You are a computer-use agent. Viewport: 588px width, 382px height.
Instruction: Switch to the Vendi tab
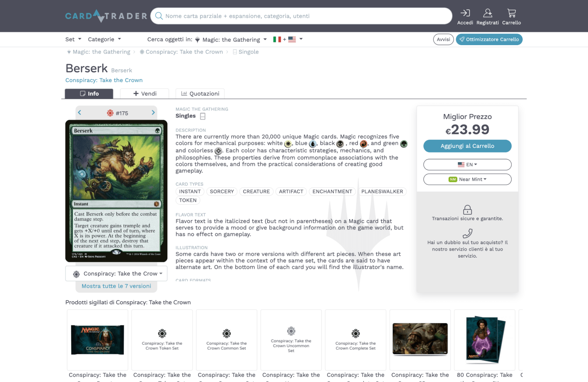[x=145, y=94]
